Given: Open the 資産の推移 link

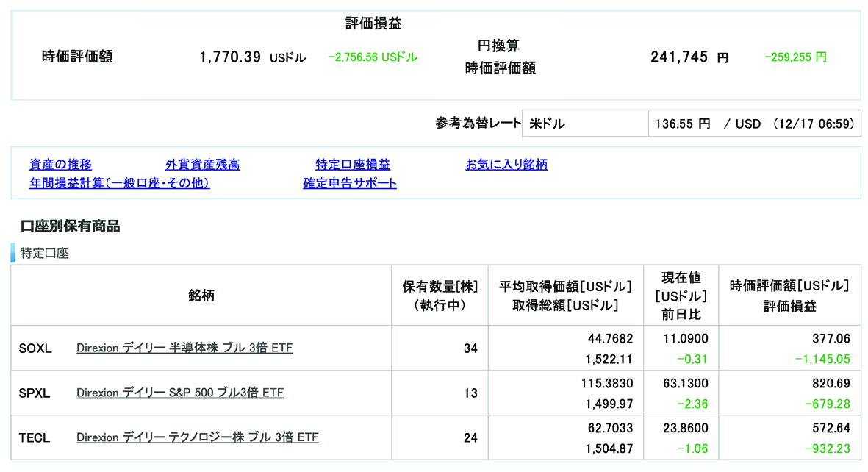Looking at the screenshot, I should (x=60, y=165).
